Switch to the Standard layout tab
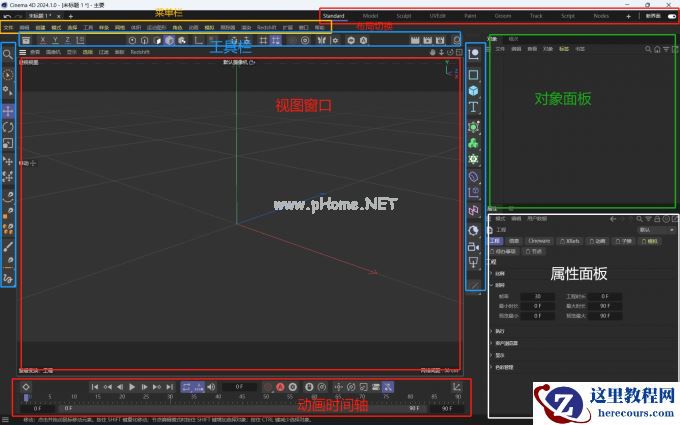Screen dimensions: 680x425 click(x=333, y=16)
